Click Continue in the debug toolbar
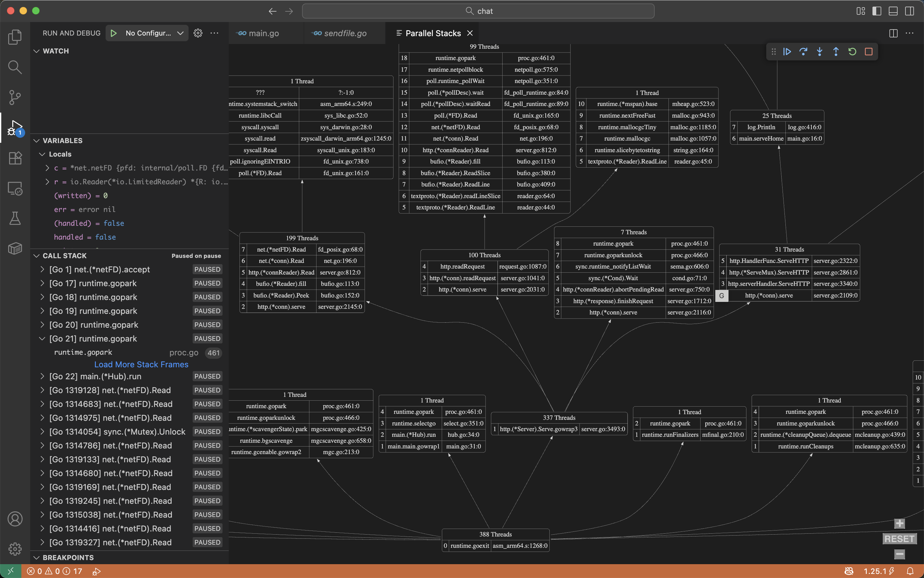Viewport: 924px width, 578px height. click(x=787, y=51)
